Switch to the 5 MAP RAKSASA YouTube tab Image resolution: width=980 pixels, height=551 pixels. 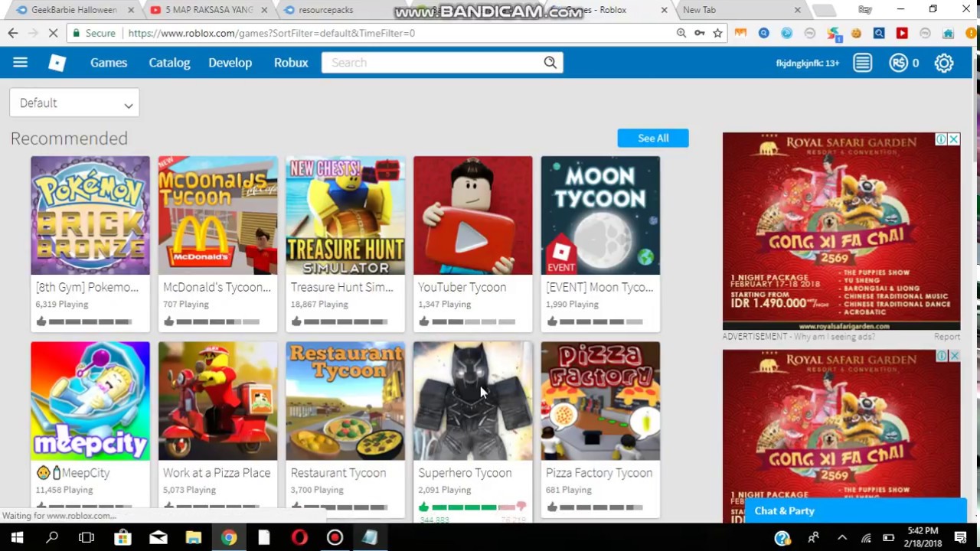(207, 10)
